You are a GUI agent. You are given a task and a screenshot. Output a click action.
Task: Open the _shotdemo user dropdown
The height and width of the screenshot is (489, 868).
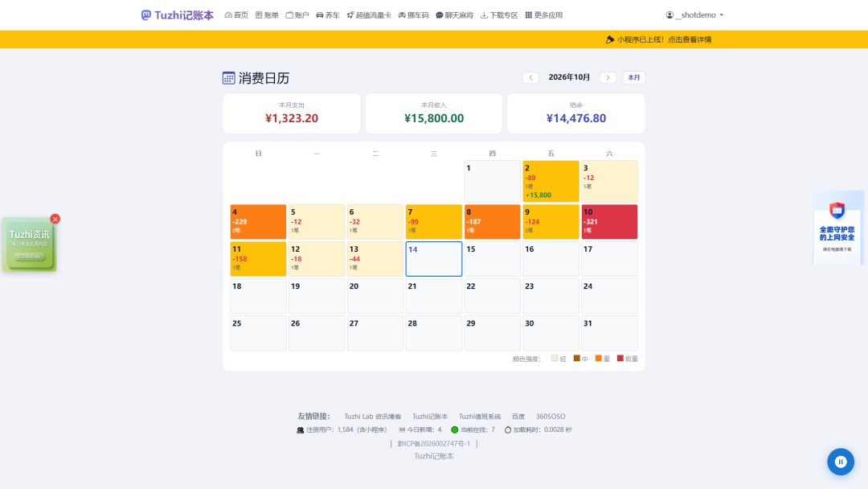pyautogui.click(x=694, y=15)
